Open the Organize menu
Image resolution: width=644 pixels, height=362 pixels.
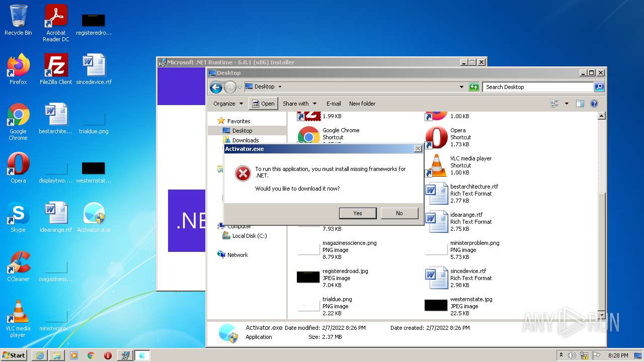click(228, 104)
